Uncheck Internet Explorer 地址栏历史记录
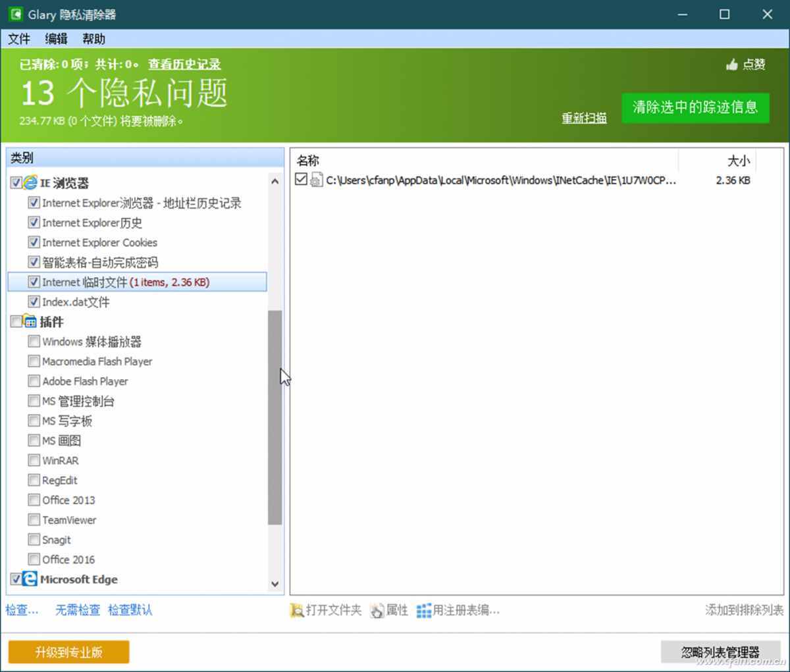 coord(34,203)
